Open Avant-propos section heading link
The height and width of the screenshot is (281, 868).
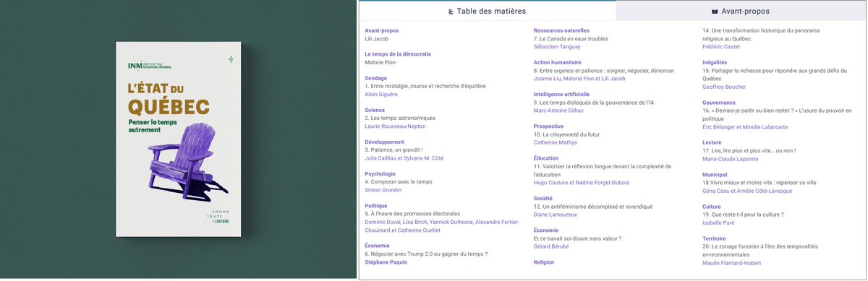[x=382, y=30]
